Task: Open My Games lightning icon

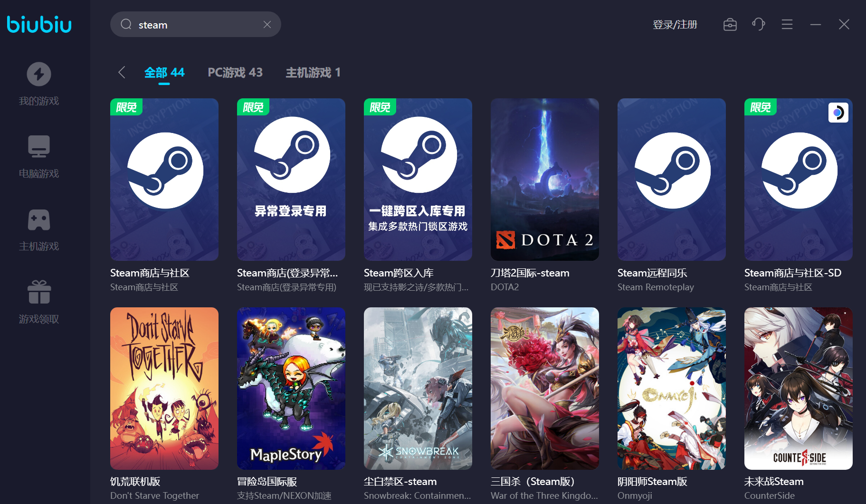Action: [x=39, y=74]
